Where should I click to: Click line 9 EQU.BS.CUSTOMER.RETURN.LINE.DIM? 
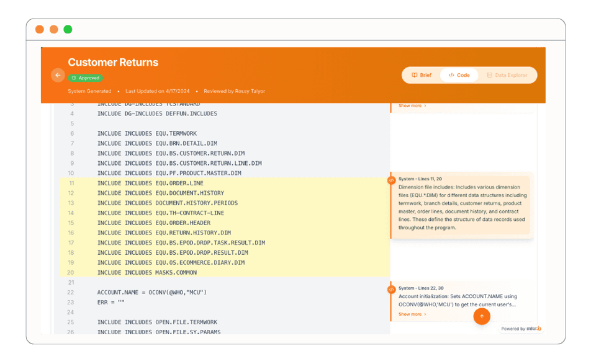click(x=179, y=163)
